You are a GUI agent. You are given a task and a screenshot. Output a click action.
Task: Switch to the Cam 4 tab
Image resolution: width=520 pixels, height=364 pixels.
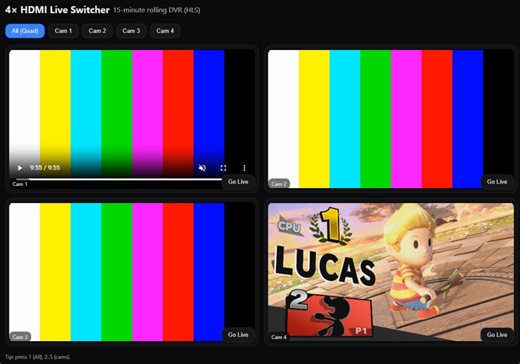coord(165,31)
